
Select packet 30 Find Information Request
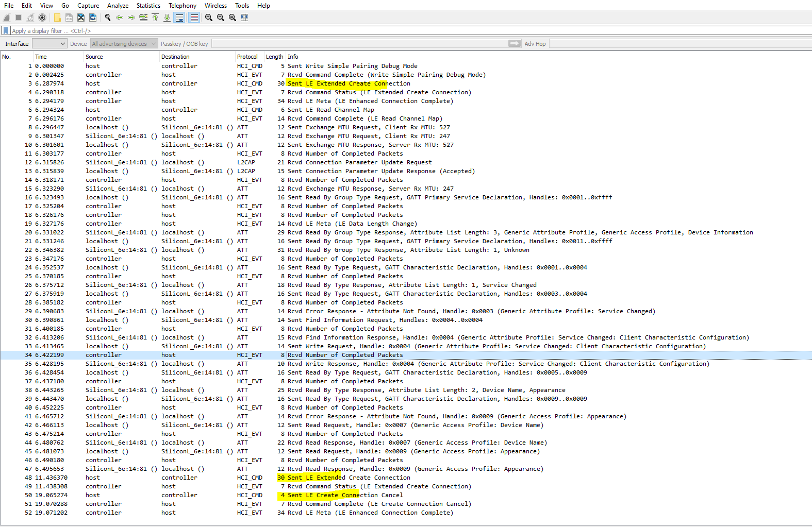tap(406, 320)
